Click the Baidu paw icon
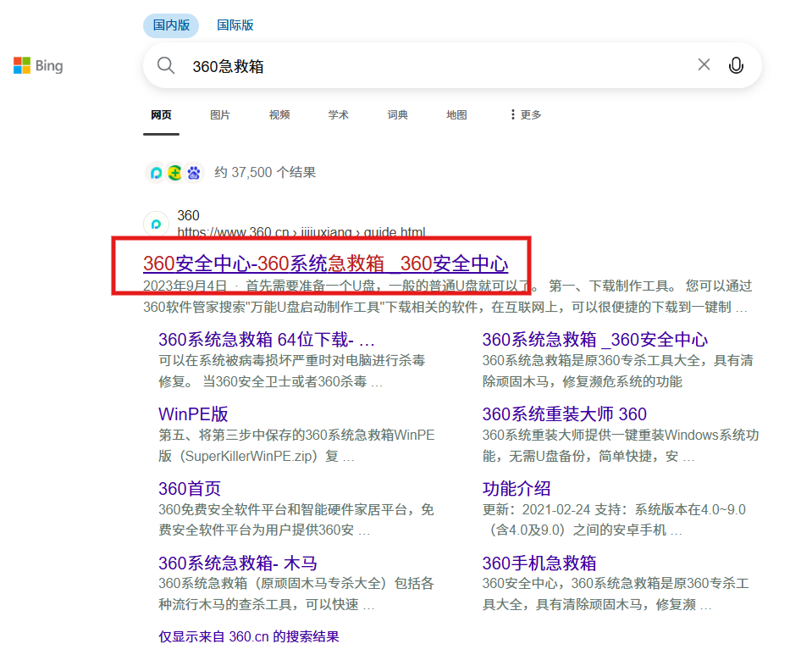This screenshot has width=812, height=655. [194, 173]
